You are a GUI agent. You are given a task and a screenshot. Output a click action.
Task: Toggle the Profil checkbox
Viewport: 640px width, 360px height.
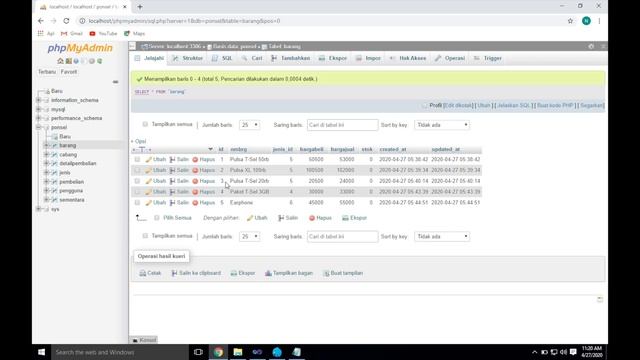point(424,105)
